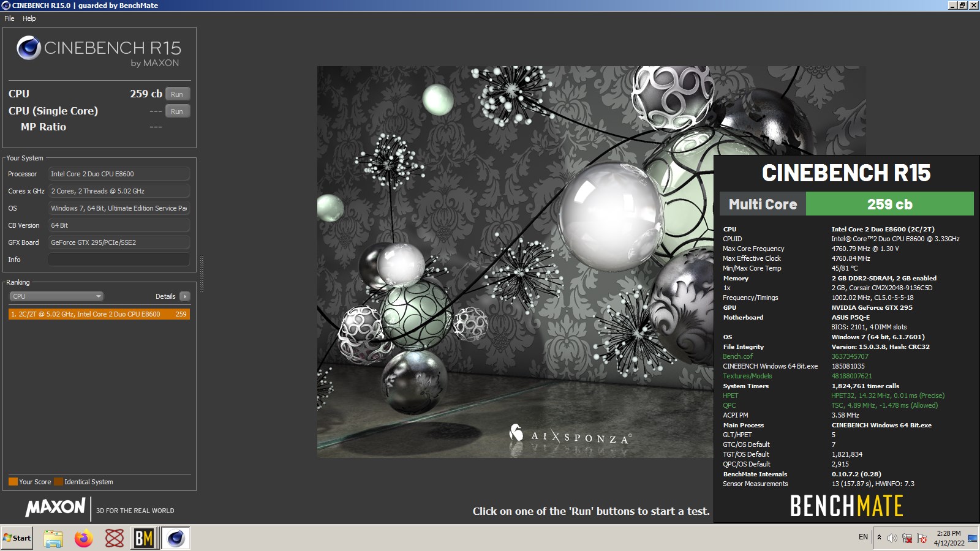Screen dimensions: 980x551
Task: Expand ranking Details arrow button
Action: point(185,296)
